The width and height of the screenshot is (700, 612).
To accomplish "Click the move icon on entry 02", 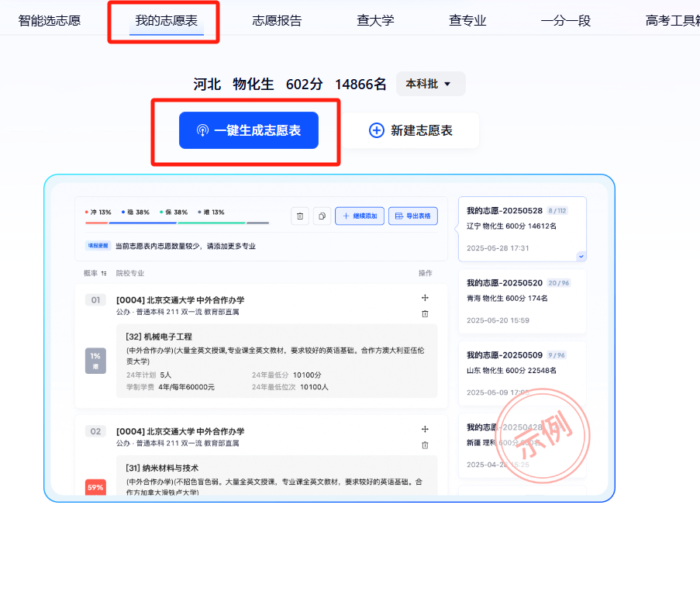I will (425, 428).
